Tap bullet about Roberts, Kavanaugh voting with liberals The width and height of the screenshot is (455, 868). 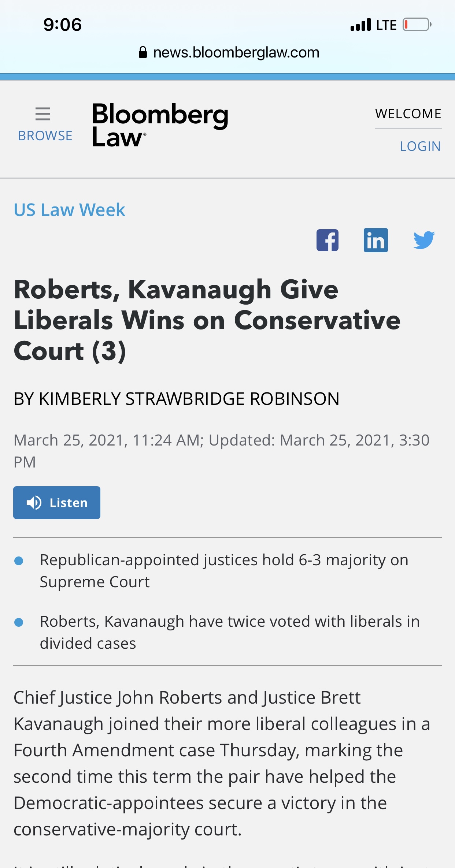(x=230, y=633)
